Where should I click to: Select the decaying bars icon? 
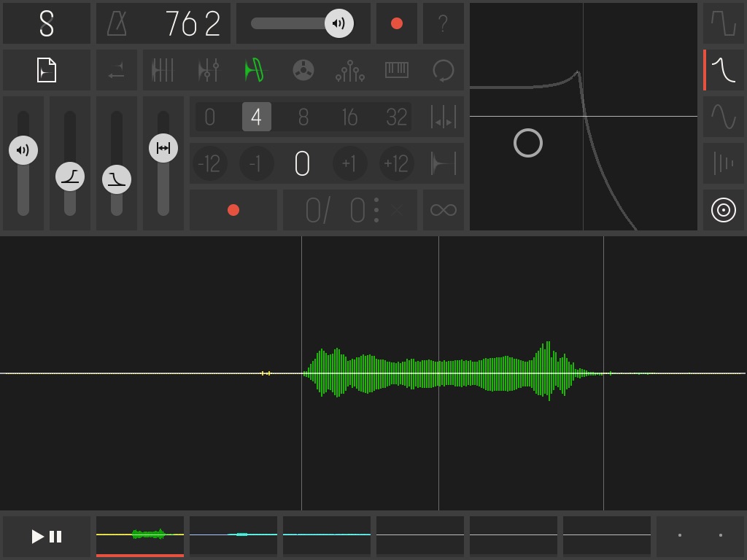click(x=724, y=163)
